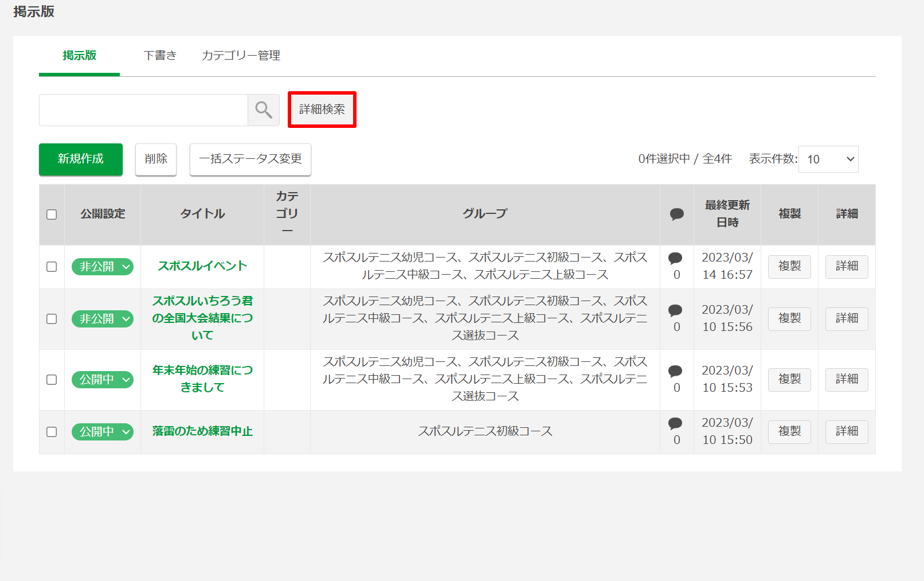Open 非公開 status dropdown for スポスルいちろう君 post

[103, 319]
